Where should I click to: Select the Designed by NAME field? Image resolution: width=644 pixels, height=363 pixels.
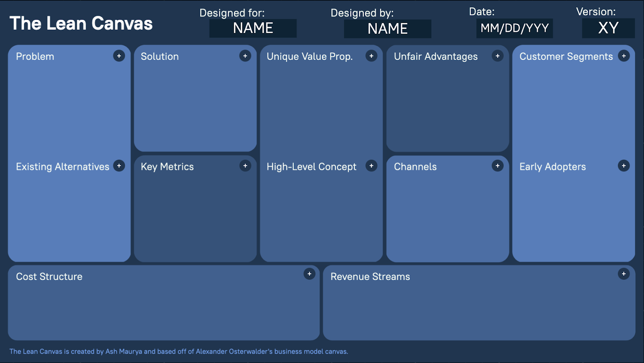(388, 29)
